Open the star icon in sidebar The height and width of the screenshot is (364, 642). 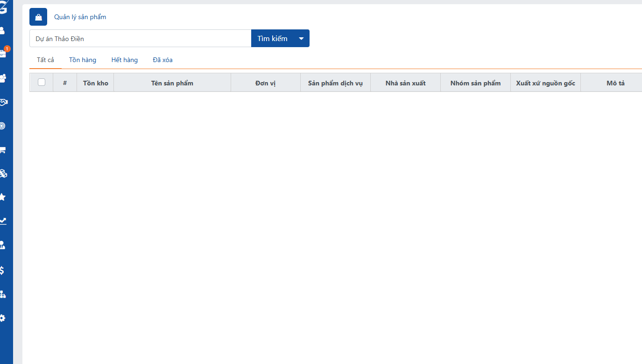coord(2,197)
